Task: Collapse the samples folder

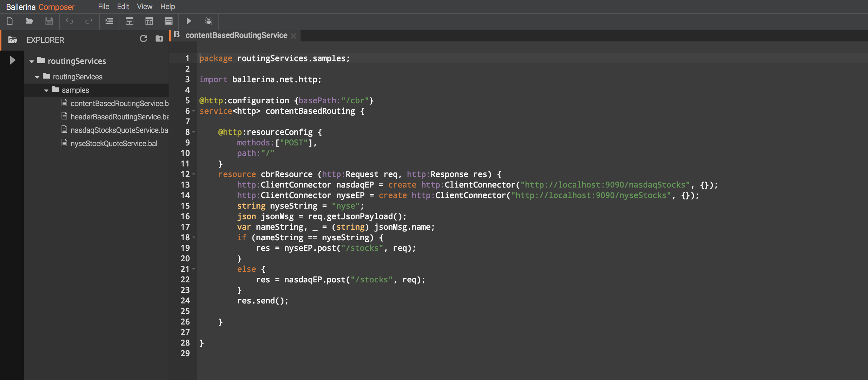Action: point(46,91)
